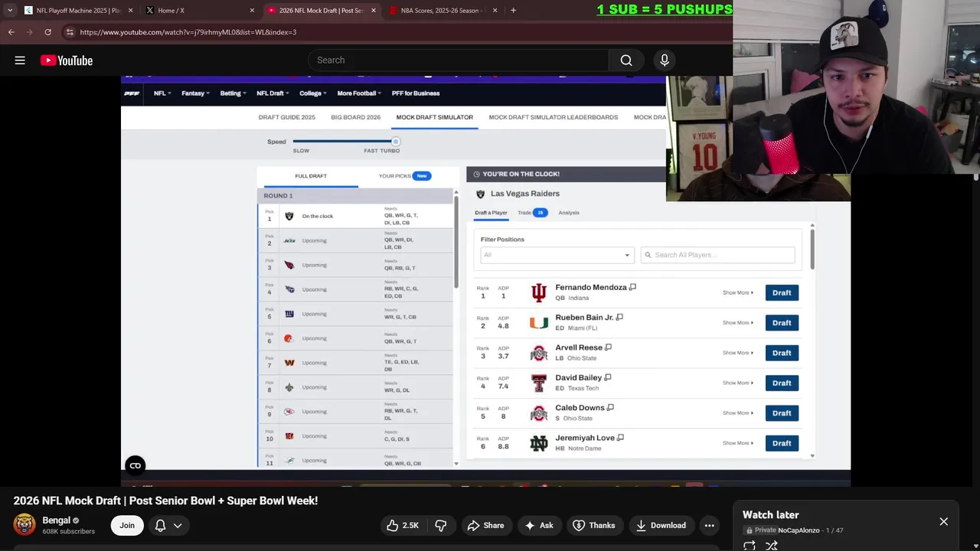The height and width of the screenshot is (551, 980).
Task: Start voice search with the microphone icon
Action: pyautogui.click(x=665, y=60)
